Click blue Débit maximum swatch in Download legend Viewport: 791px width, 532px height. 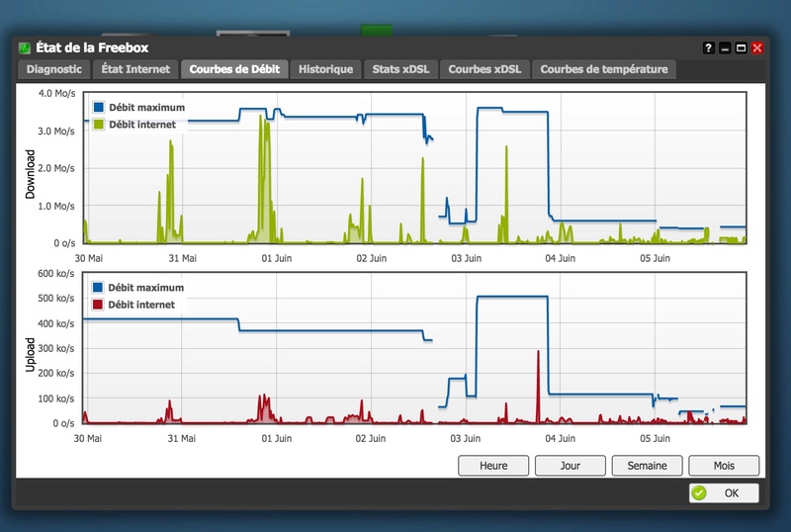(98, 107)
